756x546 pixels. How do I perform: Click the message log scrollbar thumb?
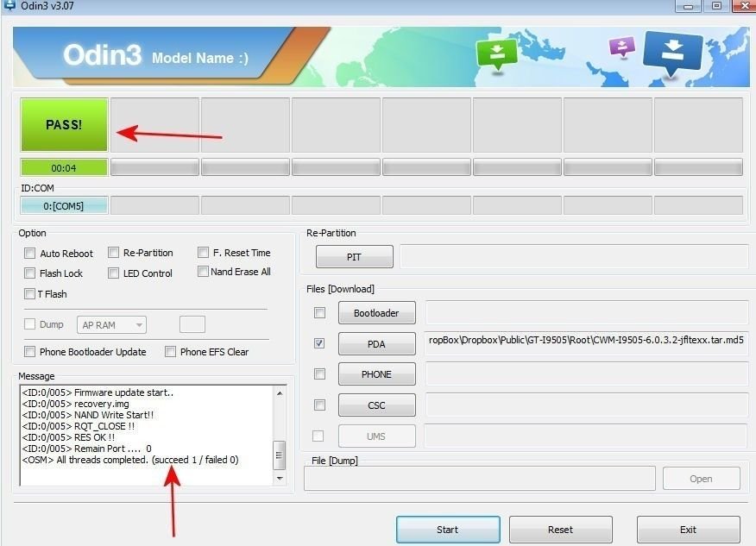[x=280, y=455]
